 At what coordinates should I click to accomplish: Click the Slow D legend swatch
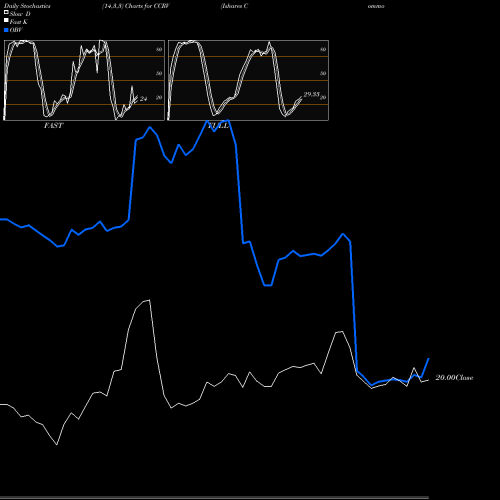(x=6, y=12)
